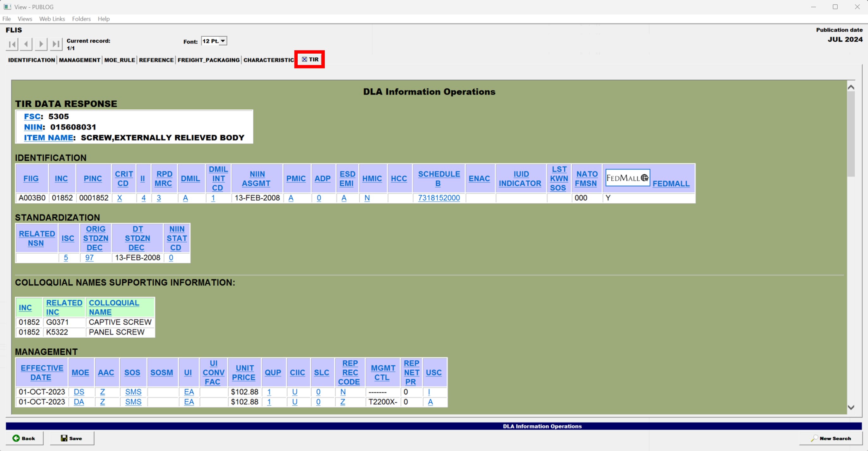
Task: Open the 7318152000 Schedule B value link
Action: tap(439, 198)
